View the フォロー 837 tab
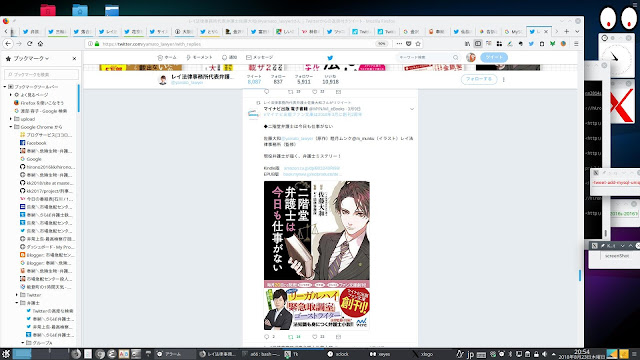The width and height of the screenshot is (640, 360). click(x=278, y=79)
